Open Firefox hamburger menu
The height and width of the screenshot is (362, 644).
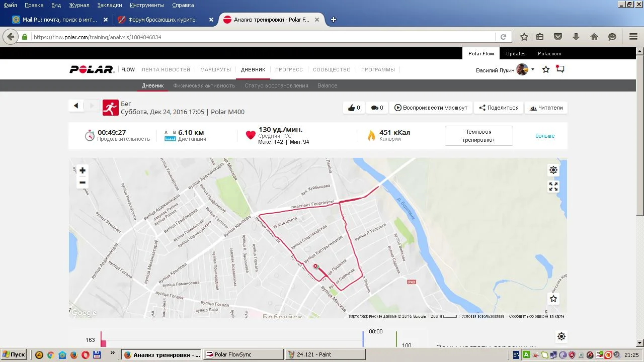[633, 37]
